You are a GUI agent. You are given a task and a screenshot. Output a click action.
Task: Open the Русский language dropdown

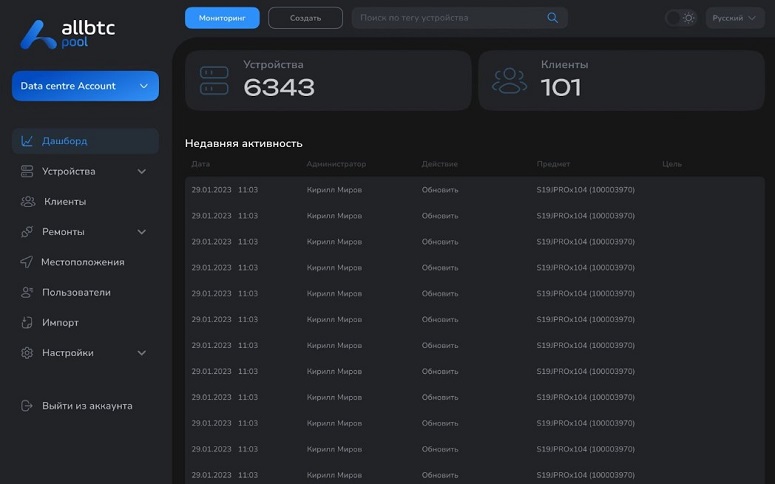pos(734,18)
